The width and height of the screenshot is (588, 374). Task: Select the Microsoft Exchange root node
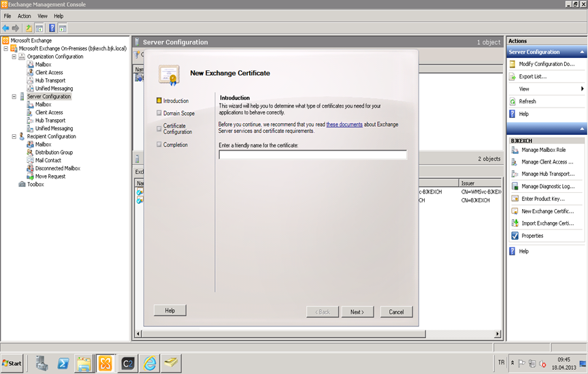click(x=31, y=41)
